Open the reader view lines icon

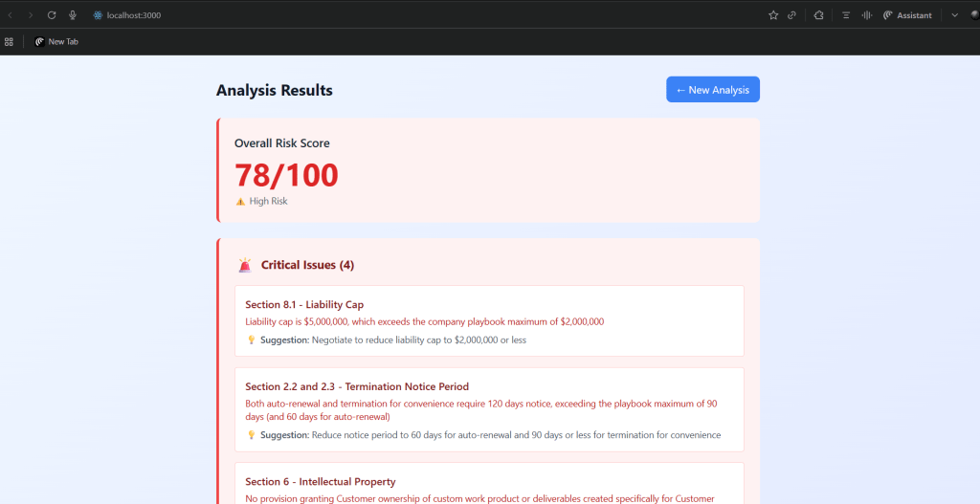846,15
